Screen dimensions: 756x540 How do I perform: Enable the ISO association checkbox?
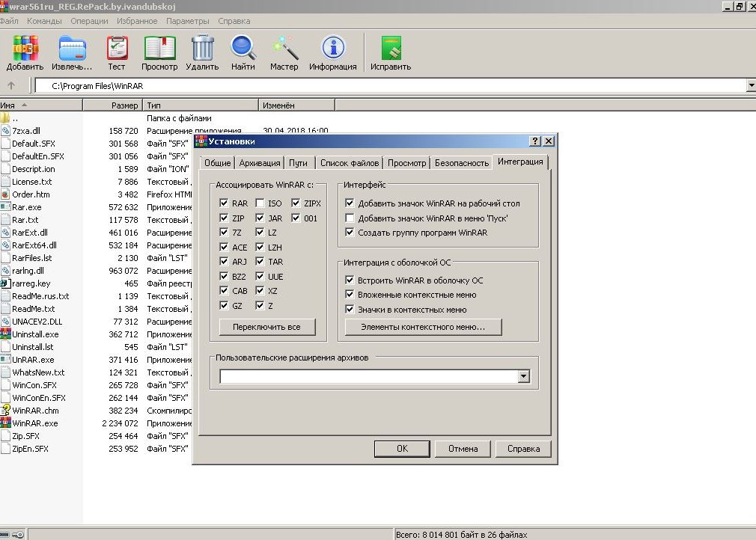260,203
